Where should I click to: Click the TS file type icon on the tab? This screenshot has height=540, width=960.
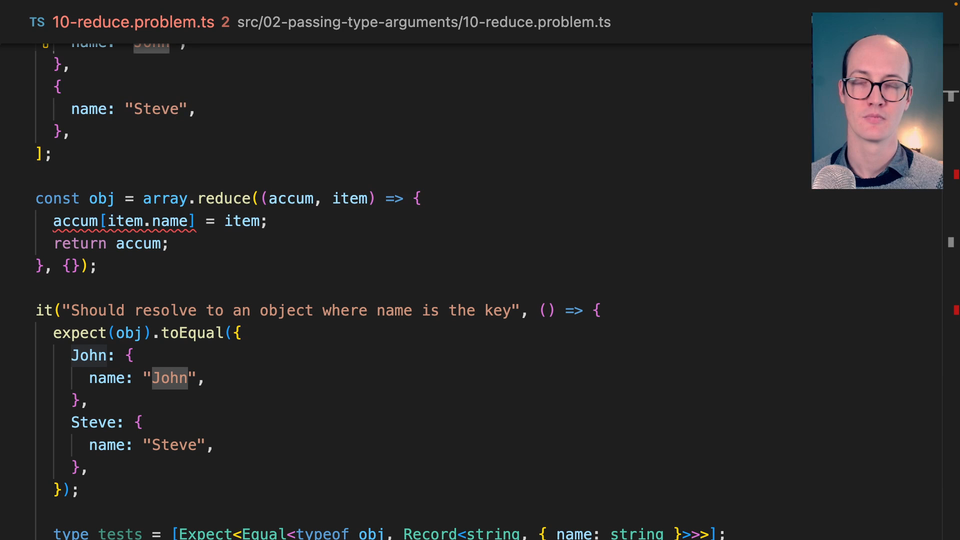(37, 22)
